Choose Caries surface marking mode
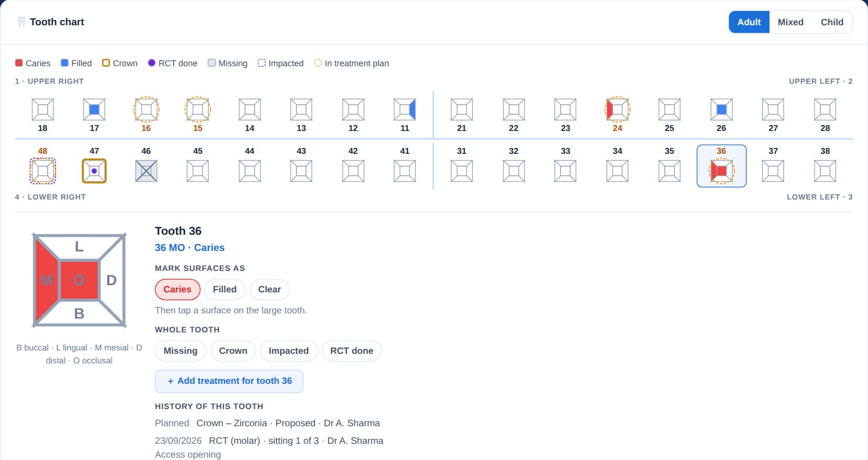Viewport: 868px width, 460px height. (x=178, y=290)
